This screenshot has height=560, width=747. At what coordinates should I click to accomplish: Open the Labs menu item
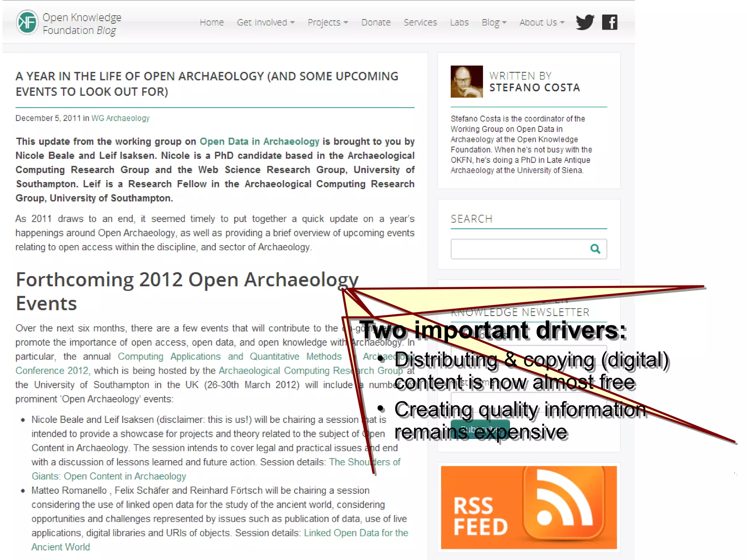(459, 23)
